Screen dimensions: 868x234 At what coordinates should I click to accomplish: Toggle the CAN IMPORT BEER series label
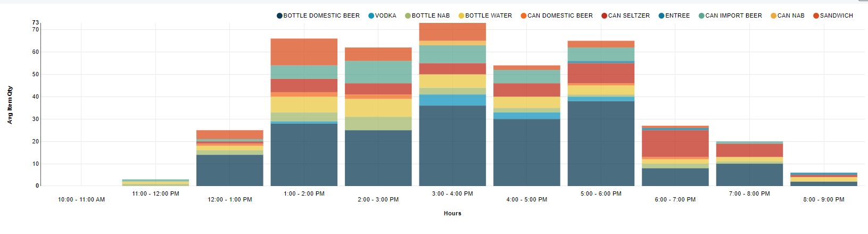click(733, 16)
